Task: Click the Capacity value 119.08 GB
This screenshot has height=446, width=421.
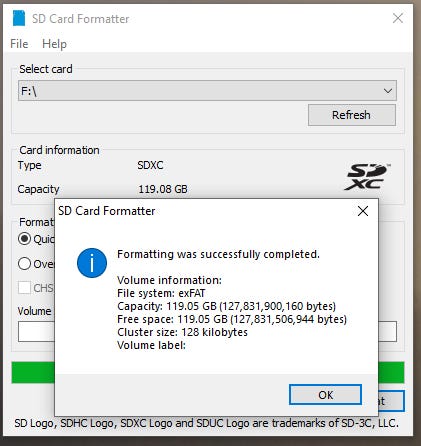Action: [163, 189]
